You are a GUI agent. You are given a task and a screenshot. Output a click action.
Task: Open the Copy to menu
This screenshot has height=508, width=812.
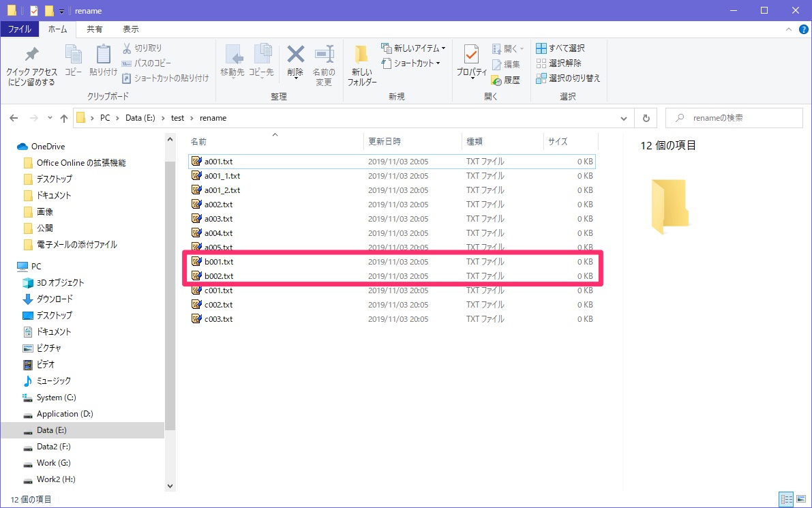click(x=262, y=61)
